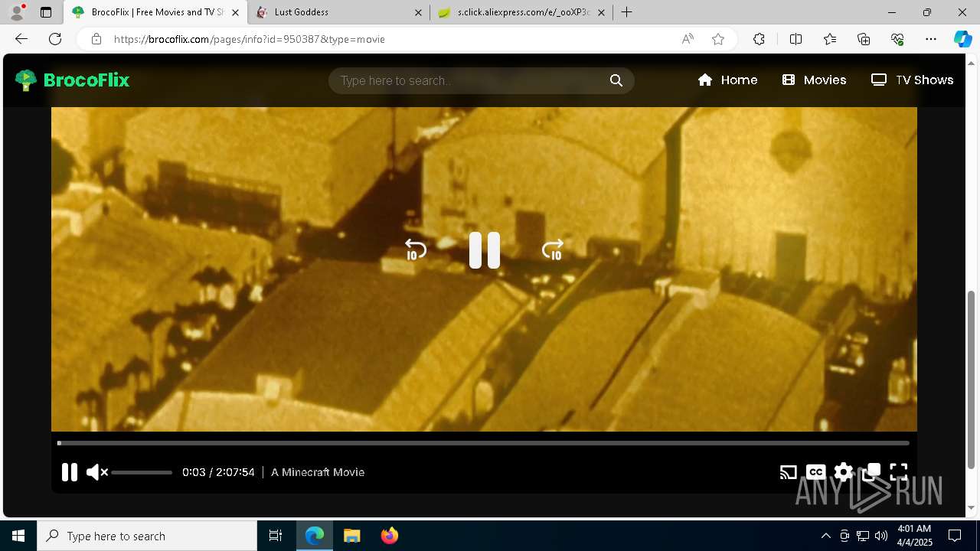Image resolution: width=980 pixels, height=551 pixels.
Task: Close the BrocoFlix tab
Action: pos(236,12)
